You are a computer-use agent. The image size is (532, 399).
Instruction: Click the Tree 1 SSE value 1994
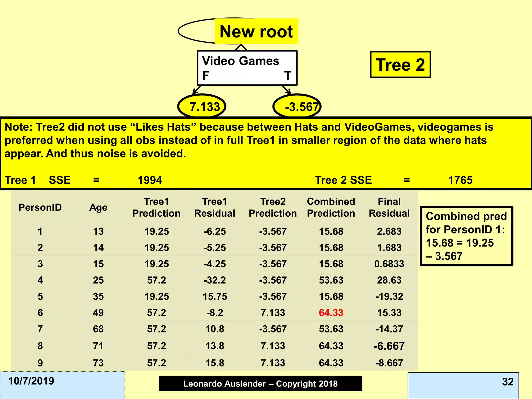coord(150,180)
